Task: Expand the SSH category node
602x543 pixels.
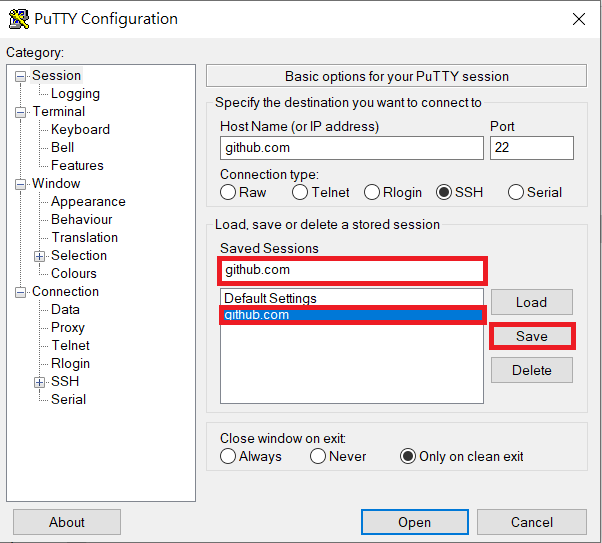Action: click(x=39, y=382)
